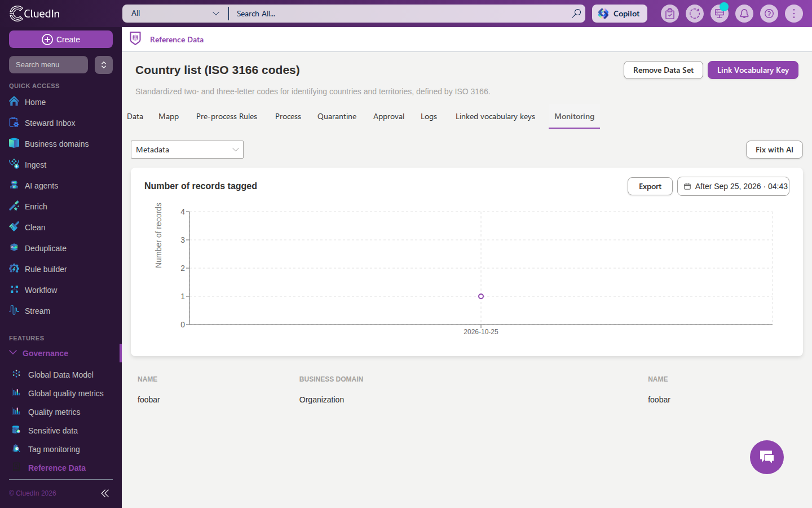
Task: Collapse the sidebar with double chevron
Action: click(x=105, y=493)
